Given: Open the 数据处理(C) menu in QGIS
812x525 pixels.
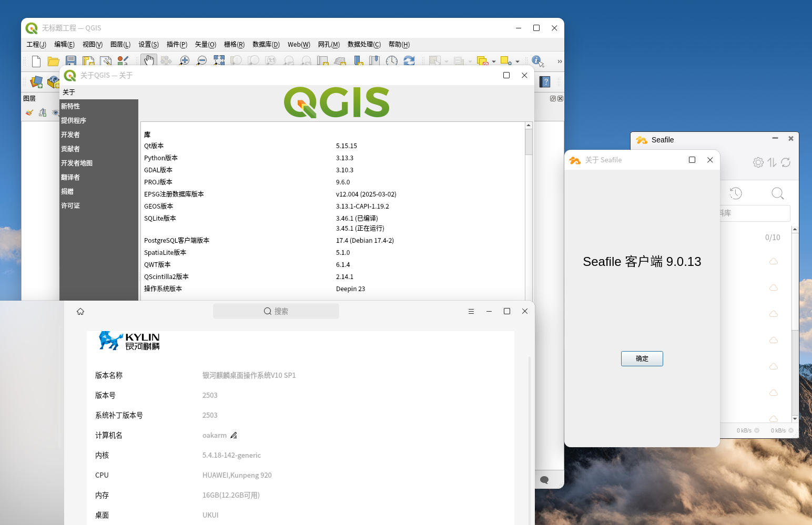Looking at the screenshot, I should click(364, 44).
